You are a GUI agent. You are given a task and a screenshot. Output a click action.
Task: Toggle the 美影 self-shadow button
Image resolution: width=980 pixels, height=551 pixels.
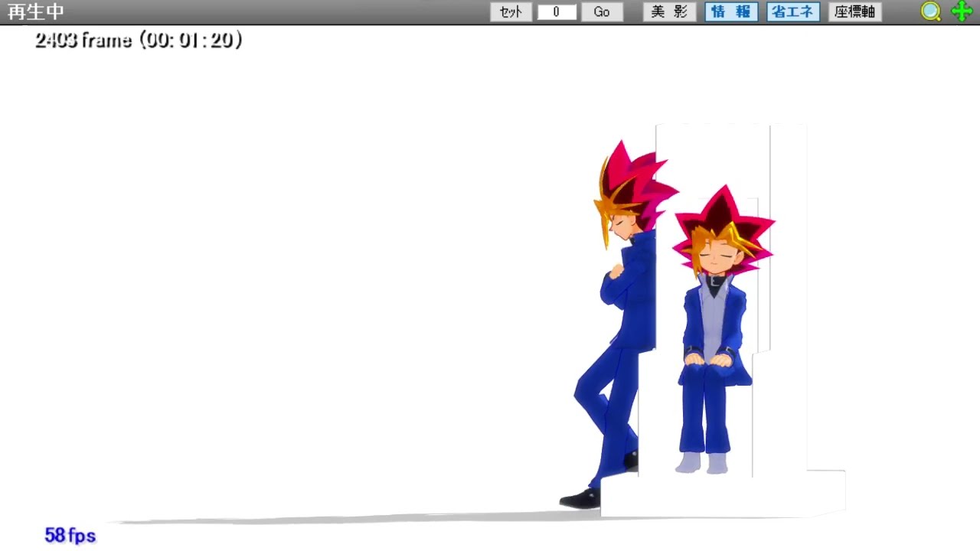click(669, 12)
